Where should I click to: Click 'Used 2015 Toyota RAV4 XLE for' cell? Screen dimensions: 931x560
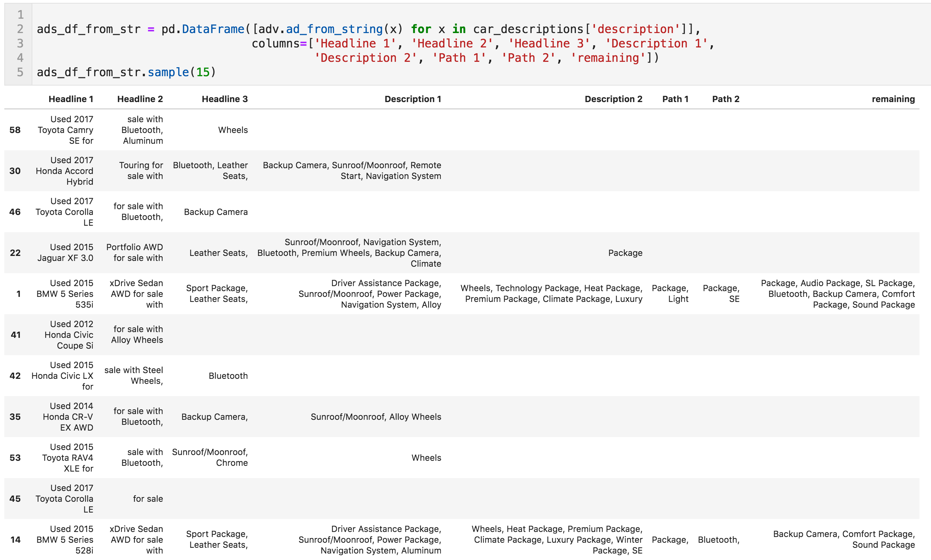(67, 458)
